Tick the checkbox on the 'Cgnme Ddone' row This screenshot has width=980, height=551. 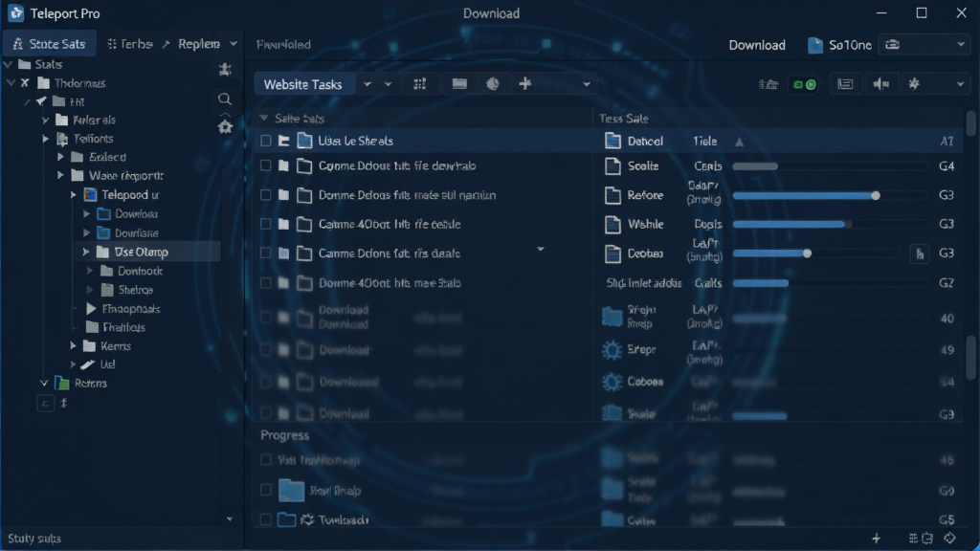coord(266,253)
